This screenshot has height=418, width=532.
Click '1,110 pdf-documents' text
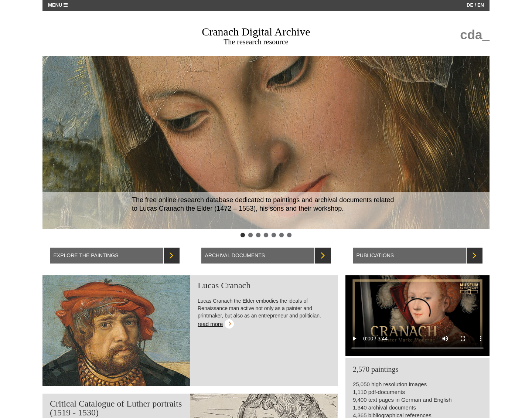[379, 392]
